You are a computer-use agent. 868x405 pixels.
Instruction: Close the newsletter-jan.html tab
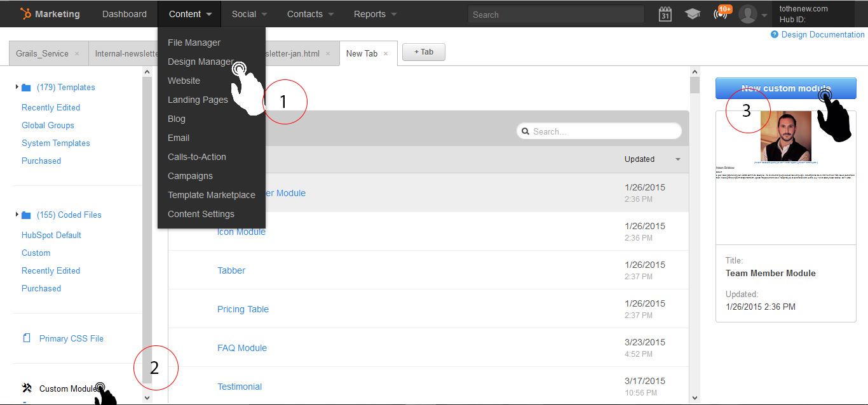[328, 54]
